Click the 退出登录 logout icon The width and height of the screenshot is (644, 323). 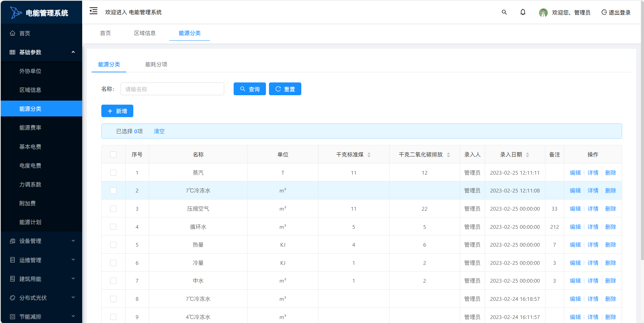point(604,12)
